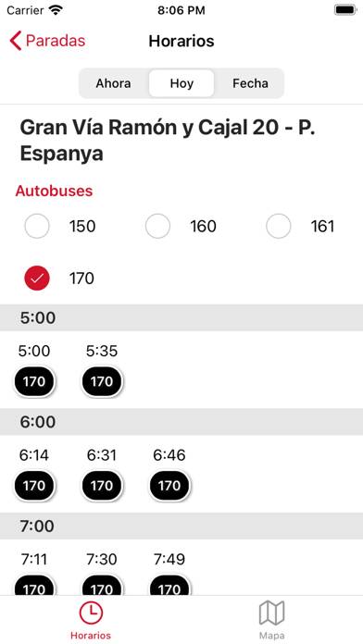The image size is (363, 644).
Task: Tap the 7:00 hour section header
Action: point(181,526)
